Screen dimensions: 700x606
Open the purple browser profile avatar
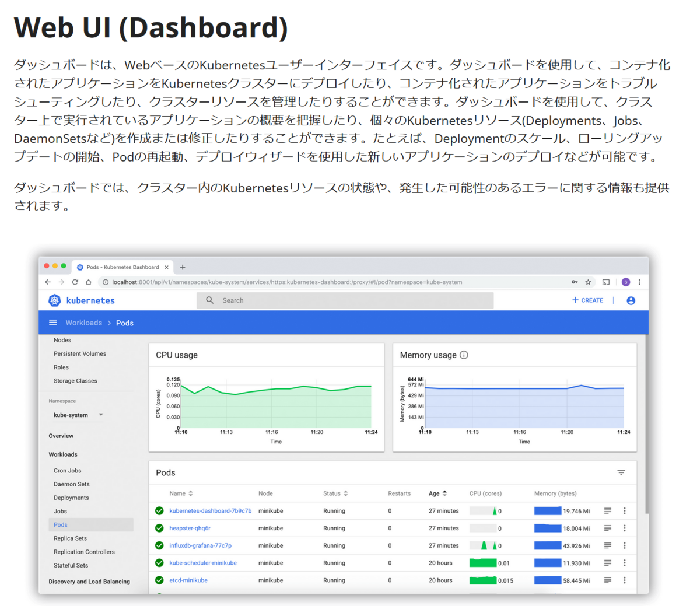tap(625, 282)
